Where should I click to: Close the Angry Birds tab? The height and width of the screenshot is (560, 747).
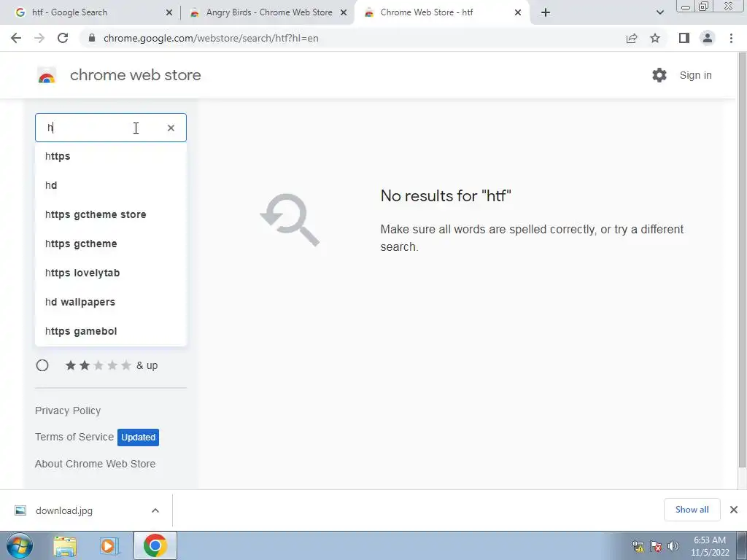[x=344, y=12]
